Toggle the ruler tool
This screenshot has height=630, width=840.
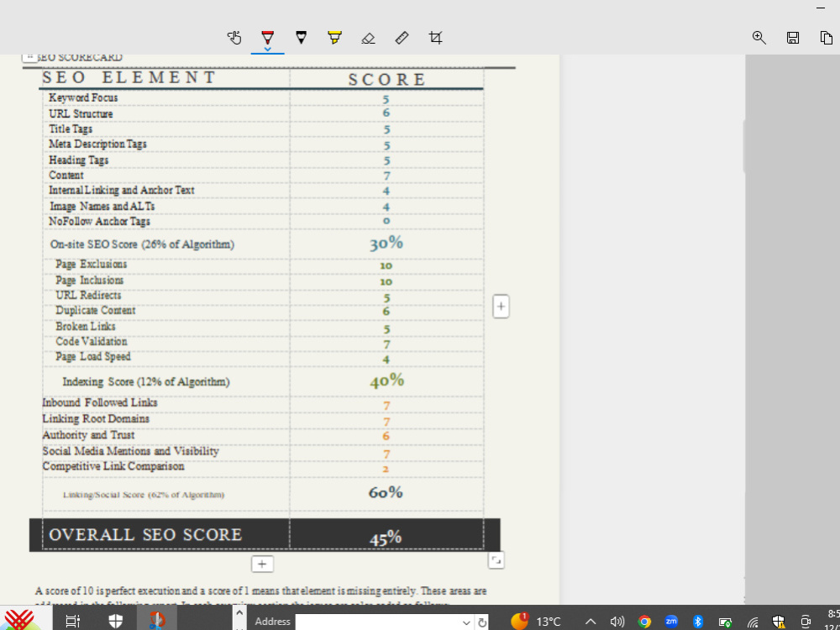pyautogui.click(x=402, y=38)
